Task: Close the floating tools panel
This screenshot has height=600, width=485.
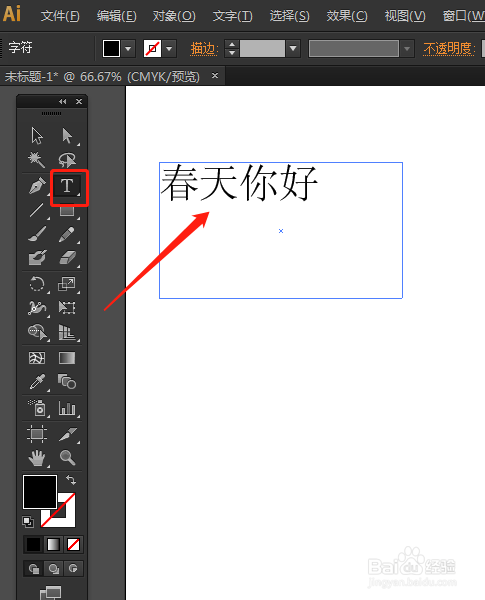Action: point(79,101)
